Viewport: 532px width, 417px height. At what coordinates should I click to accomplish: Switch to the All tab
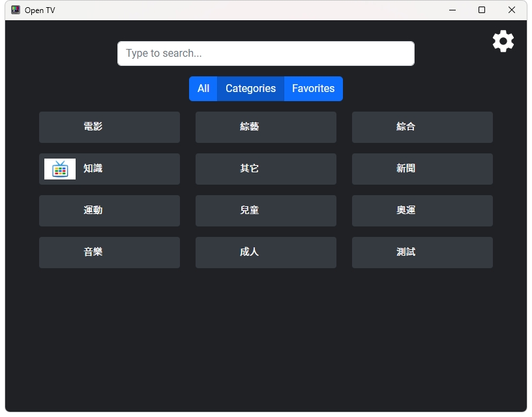(x=203, y=89)
